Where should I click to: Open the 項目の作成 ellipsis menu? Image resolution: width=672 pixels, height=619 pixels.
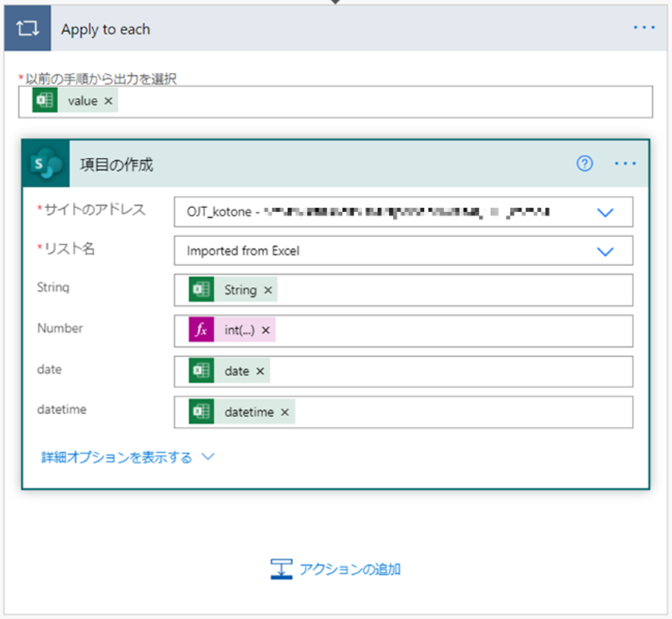[625, 164]
